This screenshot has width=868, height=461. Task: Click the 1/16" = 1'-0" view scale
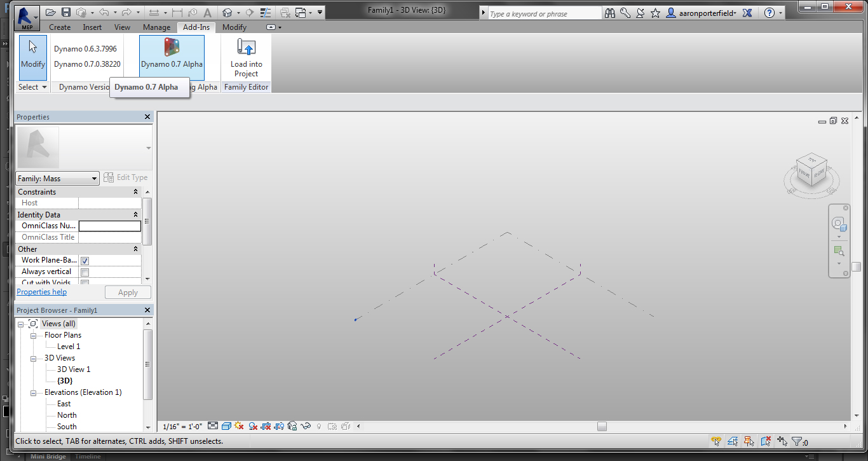pyautogui.click(x=182, y=427)
